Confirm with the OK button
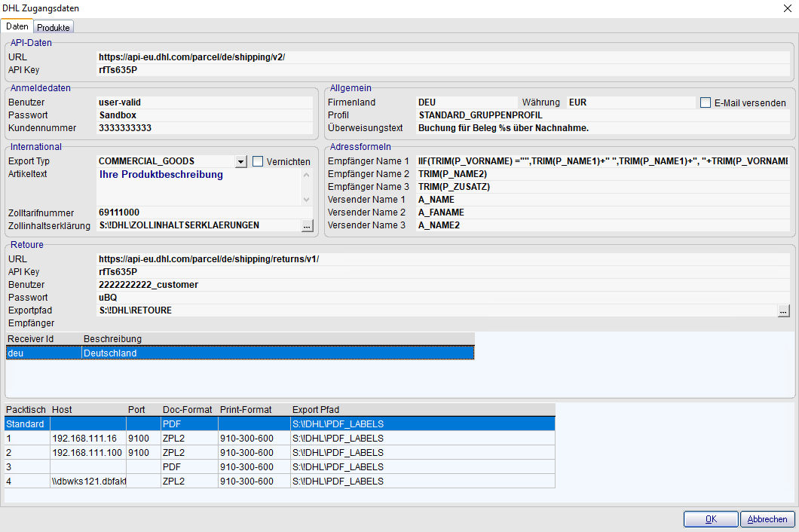 coord(710,519)
